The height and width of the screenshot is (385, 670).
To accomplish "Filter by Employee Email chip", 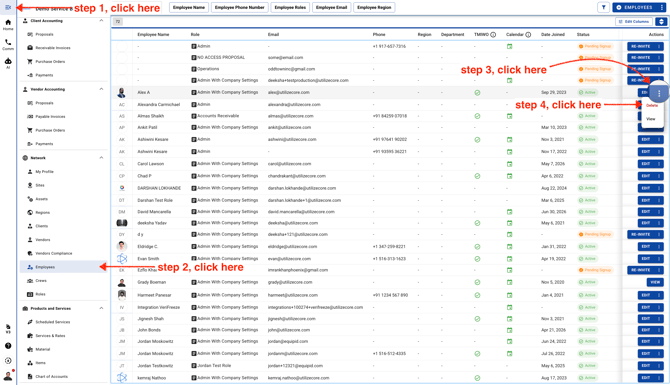I will pyautogui.click(x=332, y=7).
